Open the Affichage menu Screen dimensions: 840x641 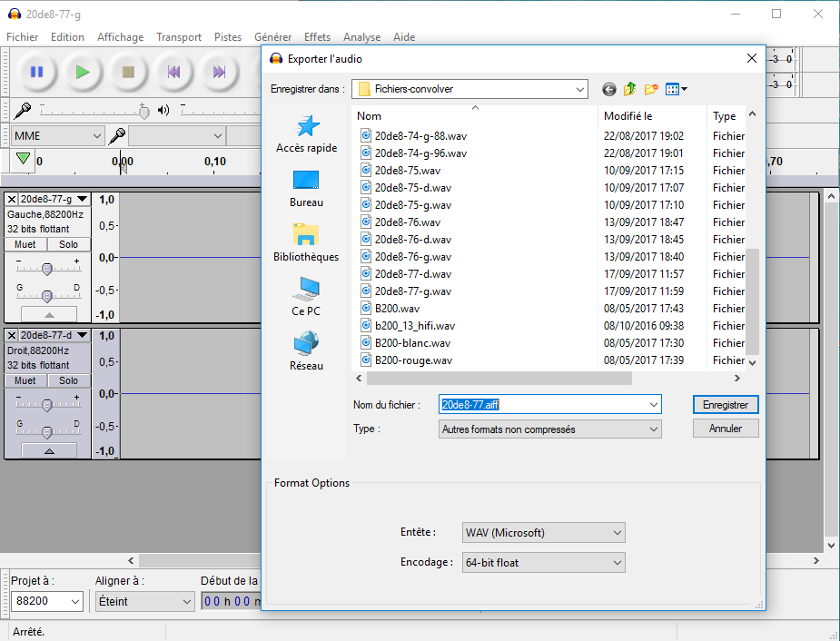pos(121,37)
